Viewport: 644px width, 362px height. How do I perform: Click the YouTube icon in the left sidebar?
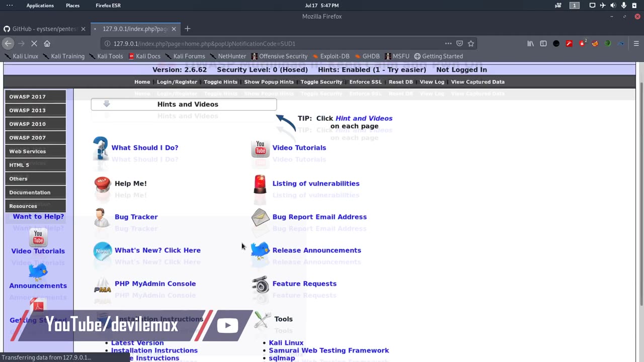tap(38, 237)
